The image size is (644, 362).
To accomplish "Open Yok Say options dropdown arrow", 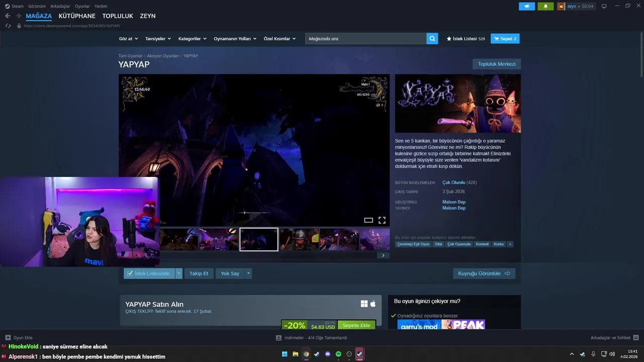I will (248, 274).
